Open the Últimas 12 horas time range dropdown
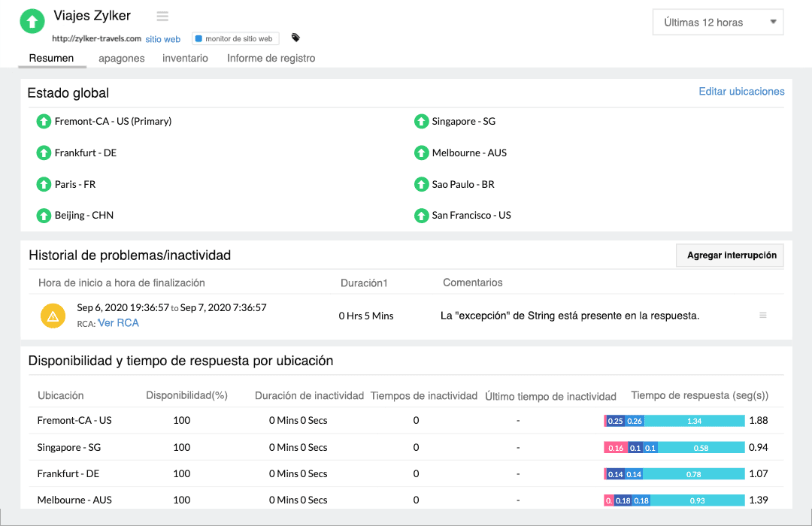Viewport: 812px width, 526px height. coord(717,22)
